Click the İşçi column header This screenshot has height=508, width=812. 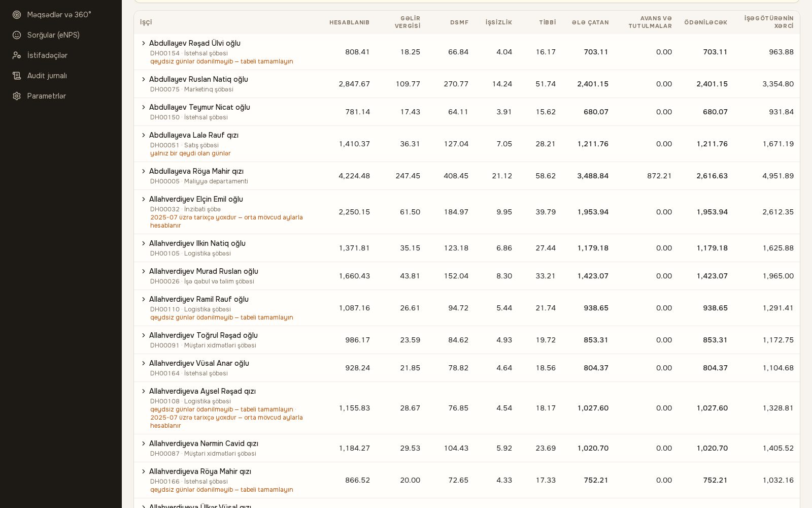146,22
